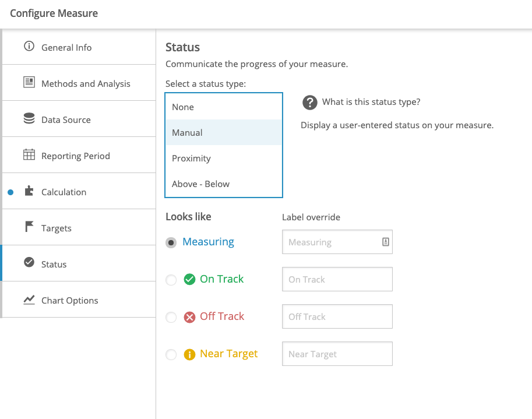This screenshot has width=532, height=419.
Task: Click the yellow Near Target info icon
Action: (189, 354)
